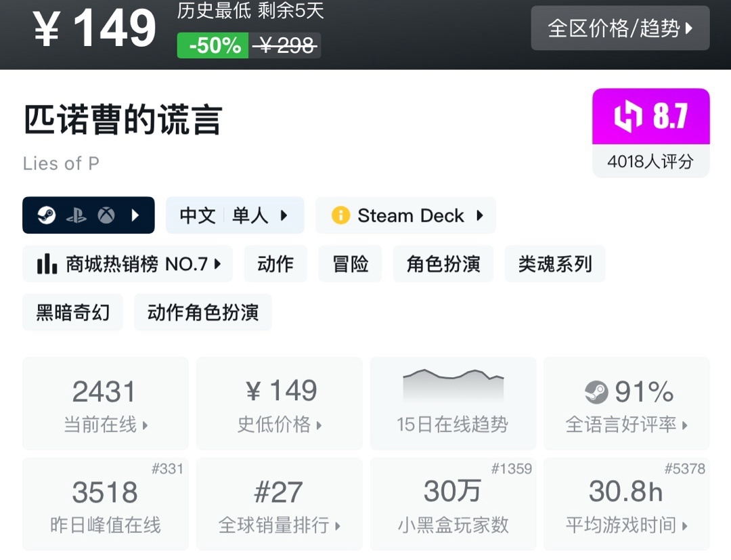Click the Xbox platform icon
The image size is (731, 560).
[106, 215]
